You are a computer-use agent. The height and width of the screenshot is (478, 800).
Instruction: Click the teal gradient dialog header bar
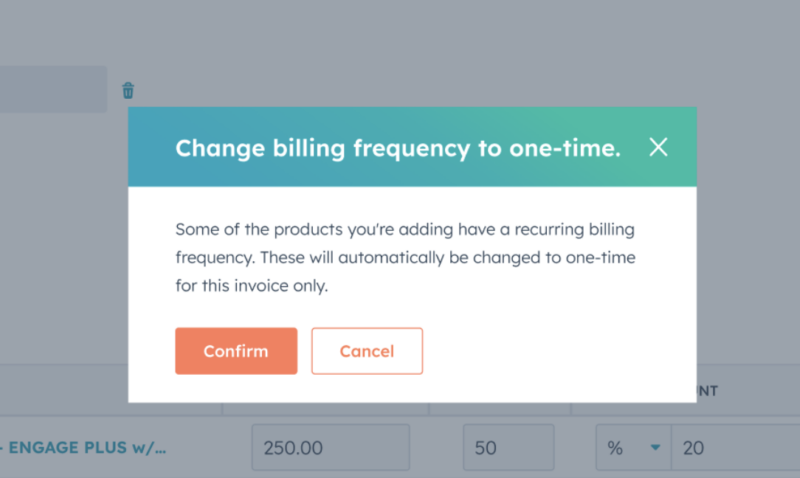pos(412,146)
